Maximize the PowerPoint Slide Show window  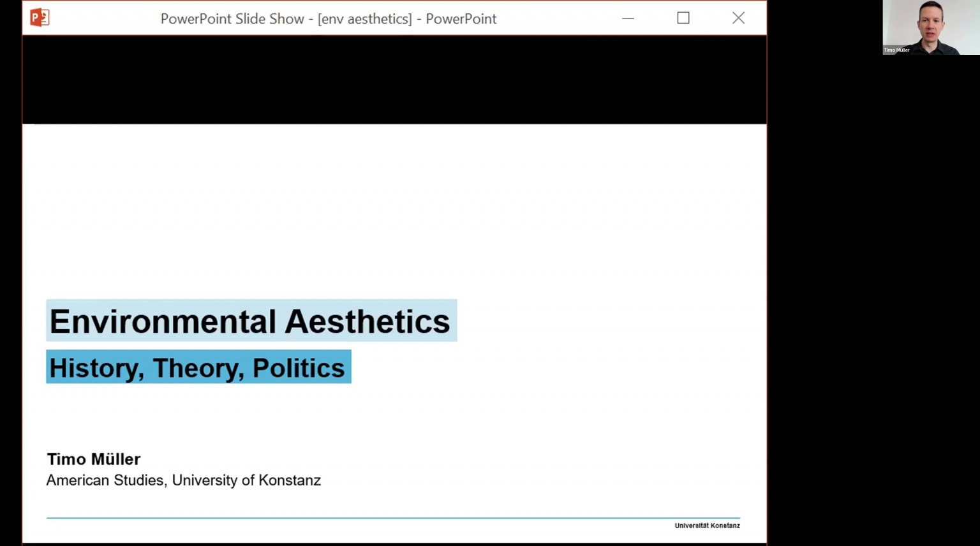coord(683,18)
